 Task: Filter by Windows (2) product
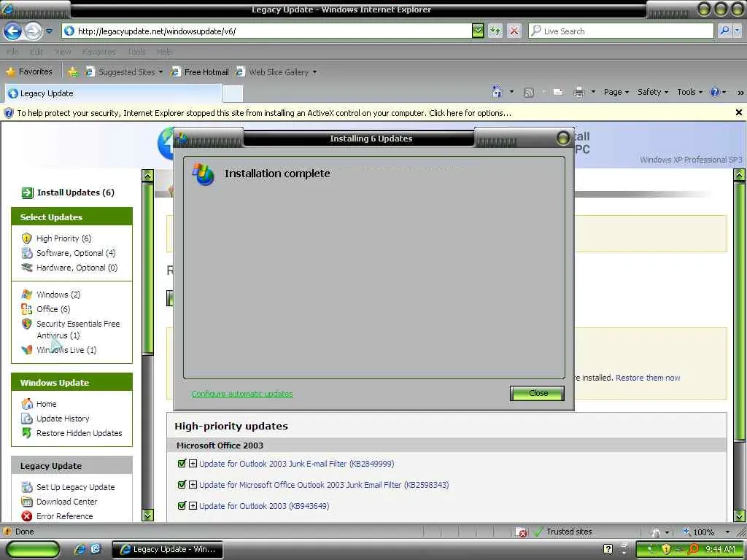point(58,295)
